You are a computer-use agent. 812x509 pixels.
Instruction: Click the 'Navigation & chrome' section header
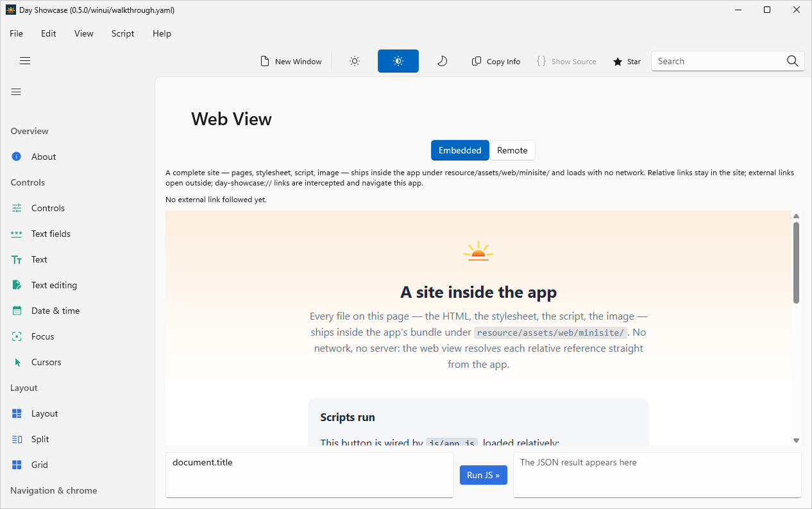point(54,490)
